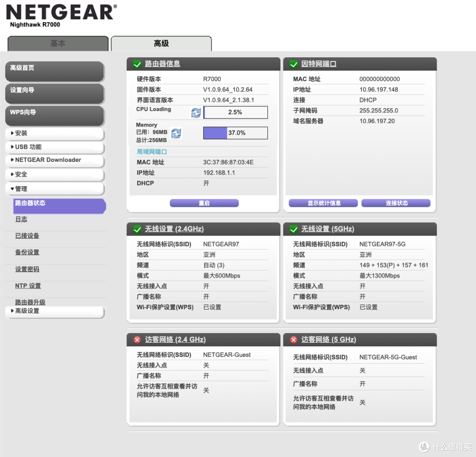This screenshot has width=476, height=457.
Task: Click the SSID value NETGEAR97-5G
Action: (x=383, y=244)
